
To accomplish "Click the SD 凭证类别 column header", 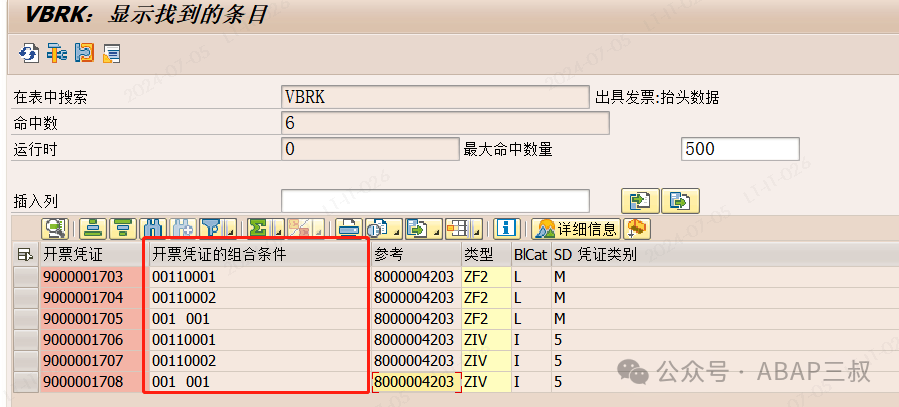I will pos(725,256).
